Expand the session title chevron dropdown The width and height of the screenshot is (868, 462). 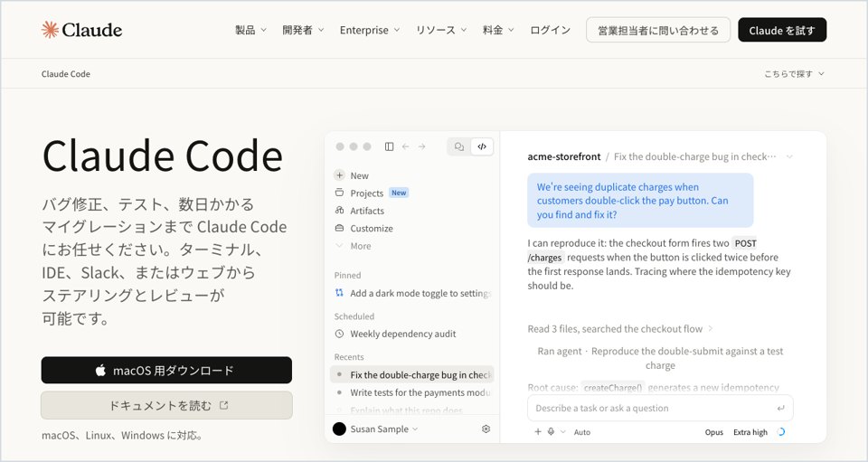coord(789,156)
